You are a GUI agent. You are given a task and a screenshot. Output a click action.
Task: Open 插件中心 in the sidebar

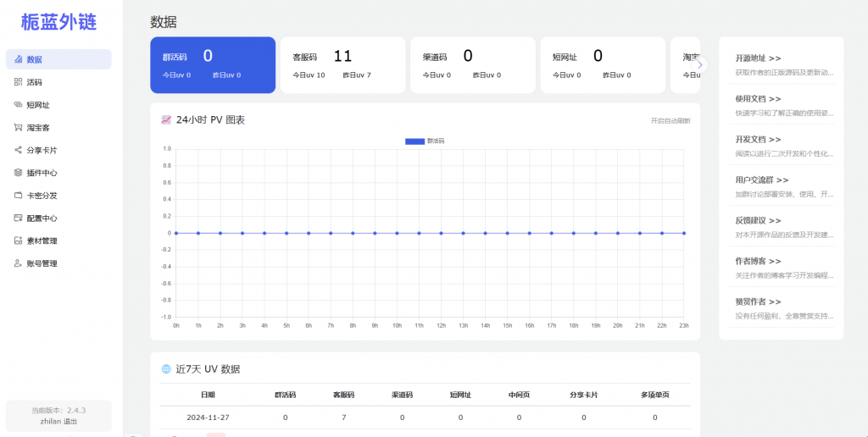pos(58,173)
